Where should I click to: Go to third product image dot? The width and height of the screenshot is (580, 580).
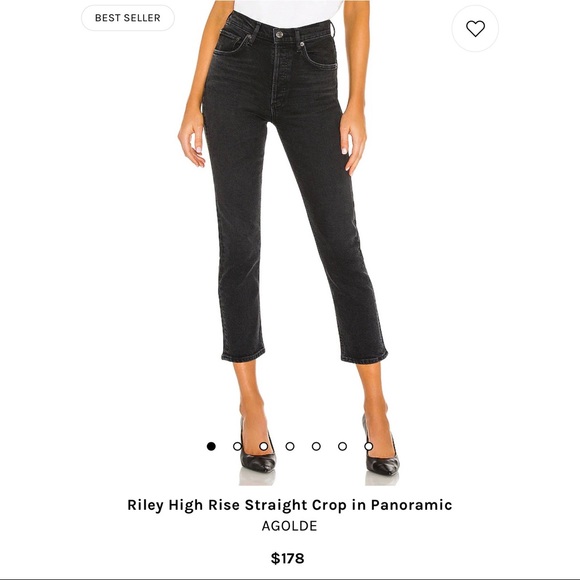tap(264, 446)
